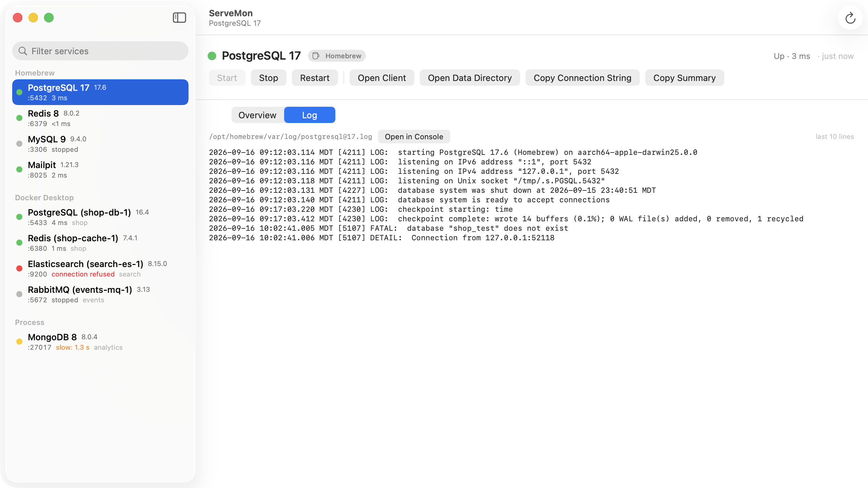This screenshot has height=488, width=868.
Task: Click the RabbitMQ gray status dot
Action: click(19, 294)
